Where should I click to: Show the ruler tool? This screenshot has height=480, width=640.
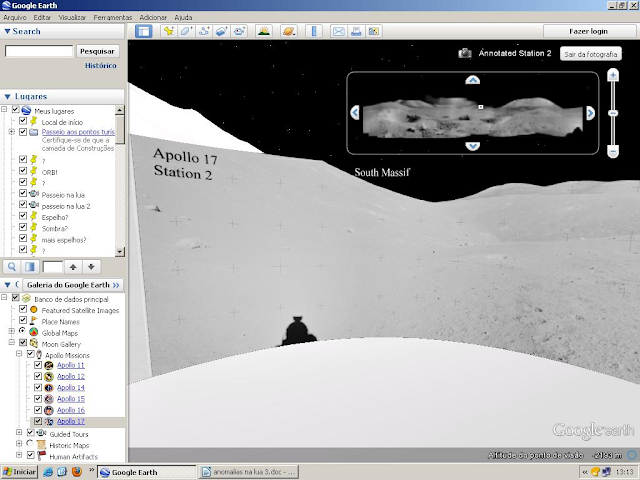click(x=314, y=31)
